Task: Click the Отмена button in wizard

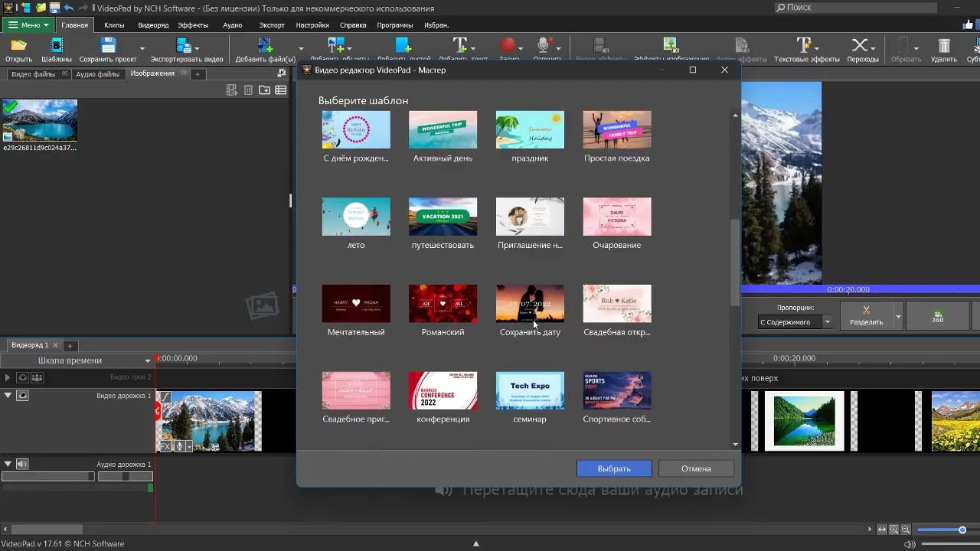Action: [x=696, y=468]
